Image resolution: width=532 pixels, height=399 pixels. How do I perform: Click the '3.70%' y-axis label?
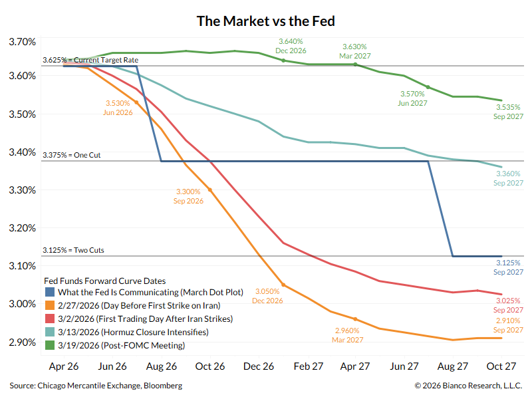tap(22, 42)
